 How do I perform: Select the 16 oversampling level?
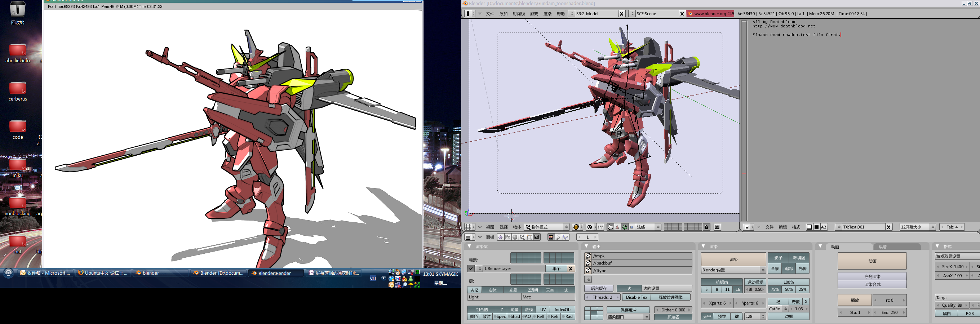[x=738, y=289]
